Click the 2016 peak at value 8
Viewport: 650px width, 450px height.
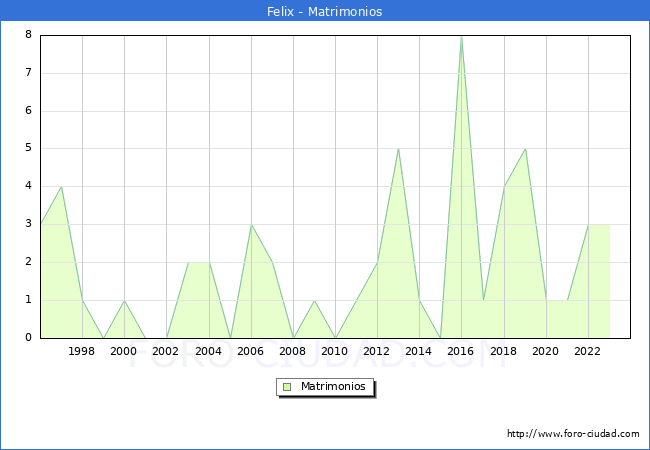[x=461, y=37]
